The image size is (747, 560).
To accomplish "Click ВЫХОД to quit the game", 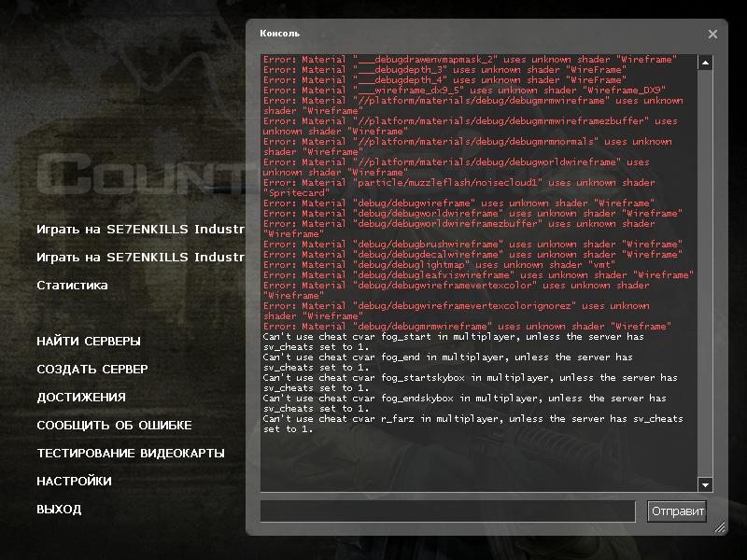I will 59,509.
